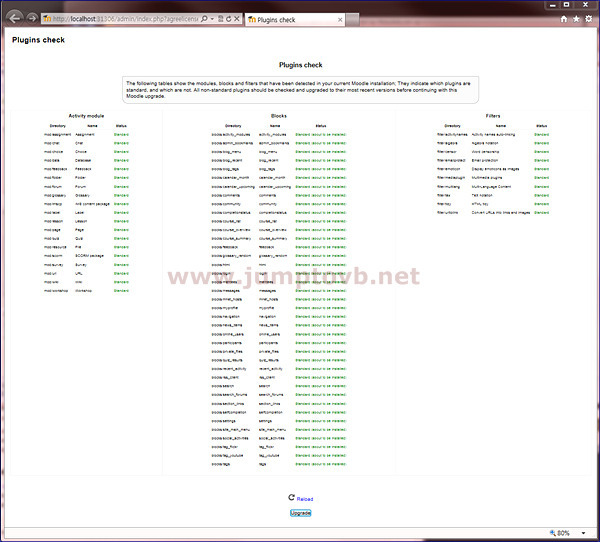600x542 pixels.
Task: Select 'Glossary' in Activity module names
Action: coord(82,195)
